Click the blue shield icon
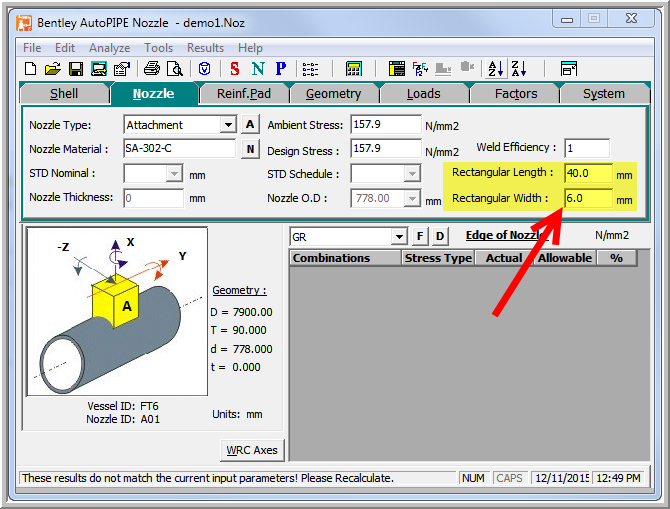 (x=205, y=68)
